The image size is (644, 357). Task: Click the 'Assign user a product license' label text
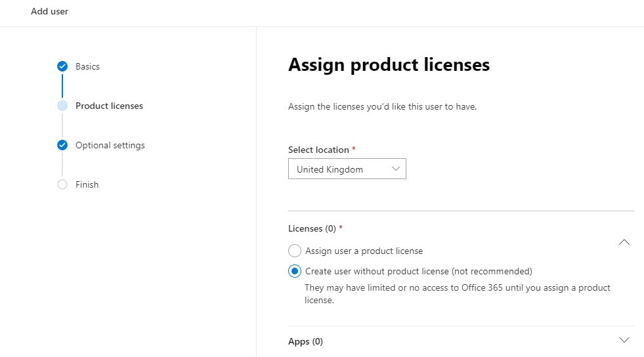point(364,251)
